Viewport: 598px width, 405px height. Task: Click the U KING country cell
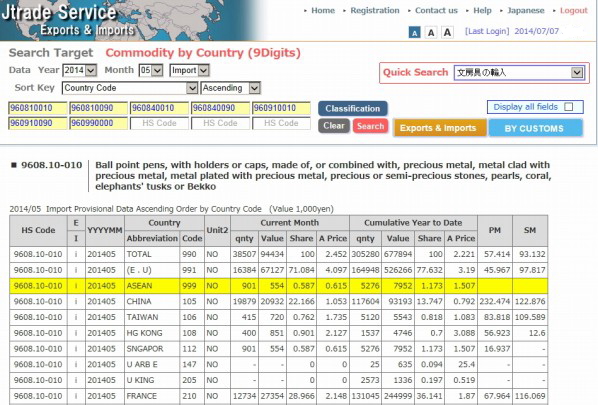[x=152, y=380]
